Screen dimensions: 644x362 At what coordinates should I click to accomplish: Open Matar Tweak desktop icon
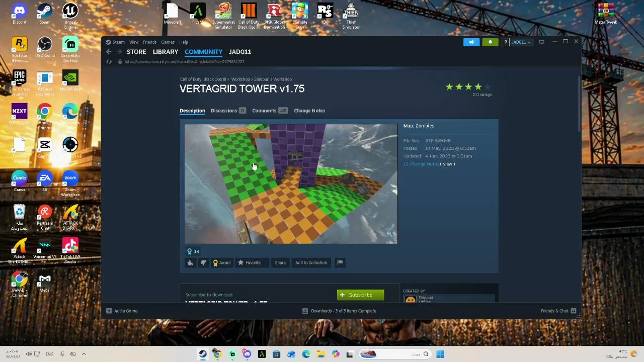point(606,14)
